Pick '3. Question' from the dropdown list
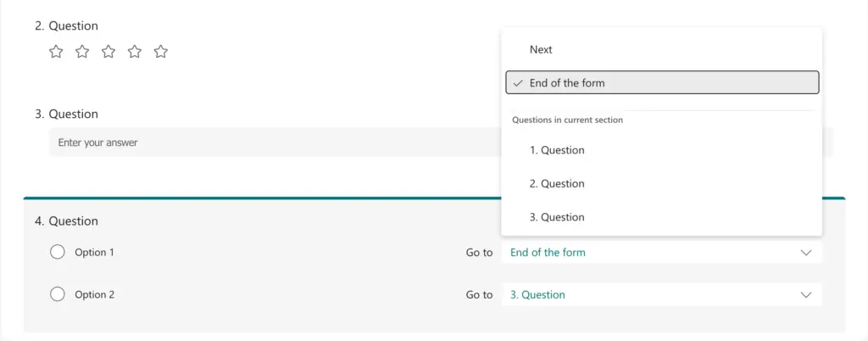This screenshot has width=868, height=341. tap(557, 217)
